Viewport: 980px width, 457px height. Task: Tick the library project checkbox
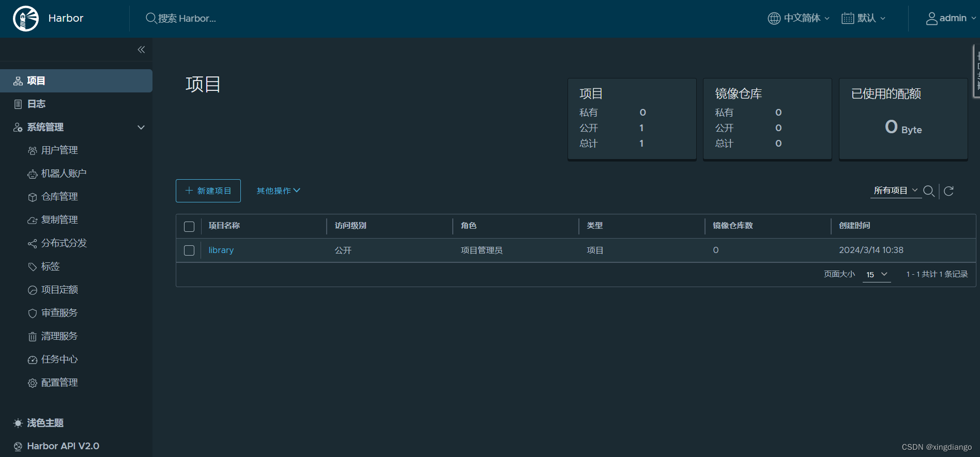pos(189,250)
